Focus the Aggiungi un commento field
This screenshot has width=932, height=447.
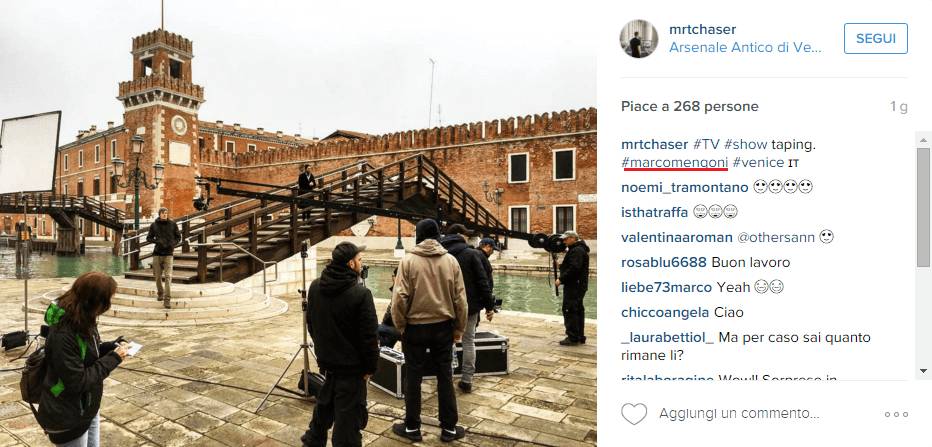[x=739, y=413]
